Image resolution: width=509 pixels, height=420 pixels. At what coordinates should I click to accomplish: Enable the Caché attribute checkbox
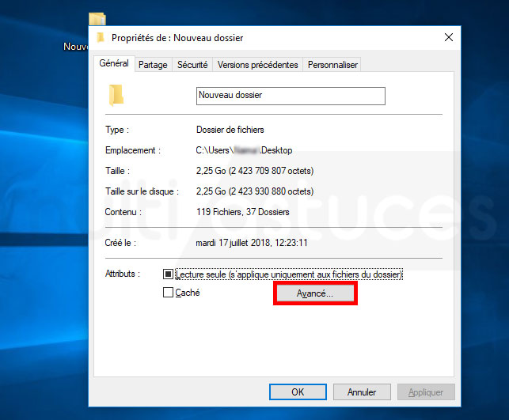168,293
